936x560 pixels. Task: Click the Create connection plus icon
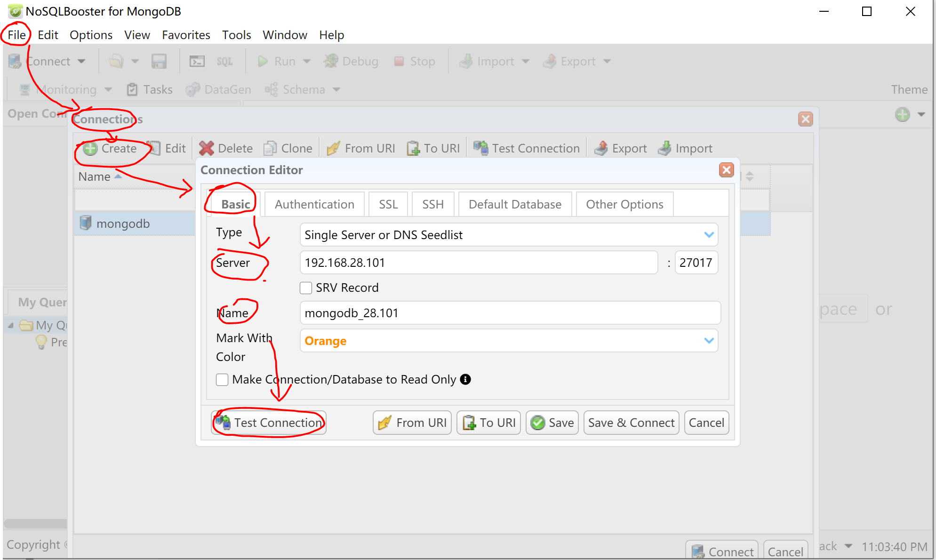coord(90,148)
